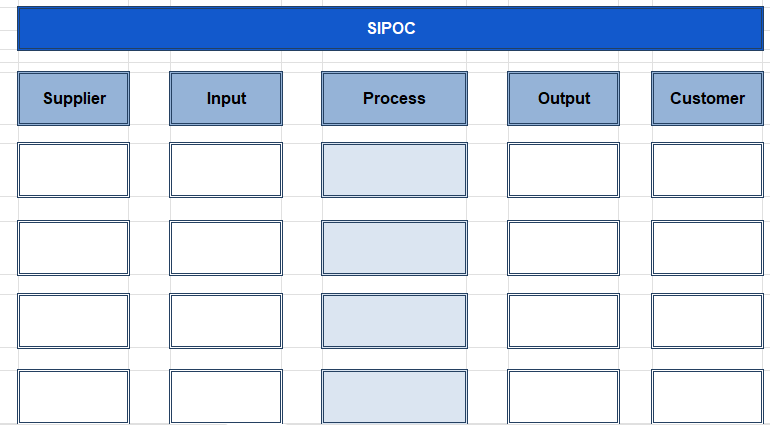Click the Customer header cell
This screenshot has height=425, width=770.
708,98
